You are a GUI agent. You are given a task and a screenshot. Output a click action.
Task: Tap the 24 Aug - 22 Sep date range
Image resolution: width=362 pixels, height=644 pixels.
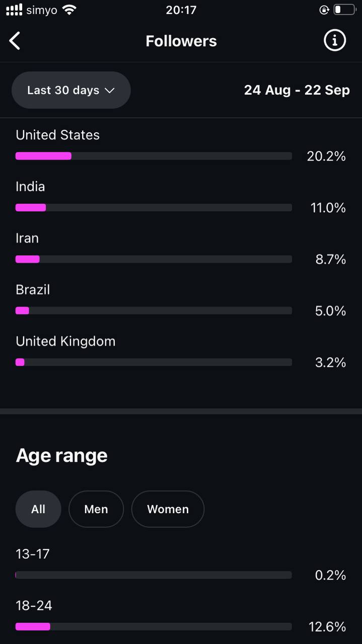pos(297,90)
